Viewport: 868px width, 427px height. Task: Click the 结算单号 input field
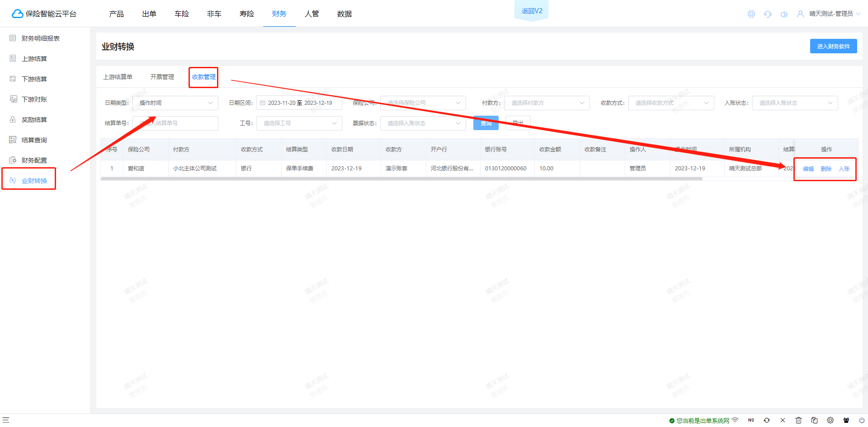[175, 123]
